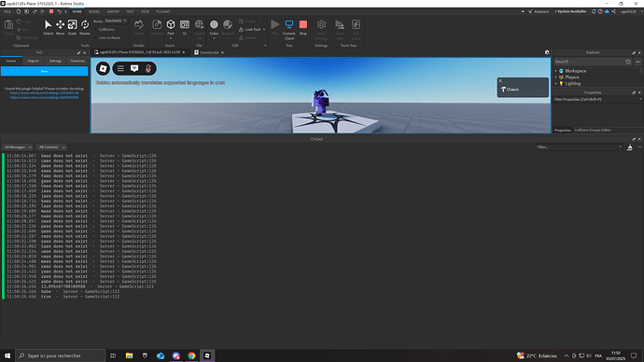The image size is (644, 362).
Task: Open the Objects tab in plugin panel
Action: (34, 61)
